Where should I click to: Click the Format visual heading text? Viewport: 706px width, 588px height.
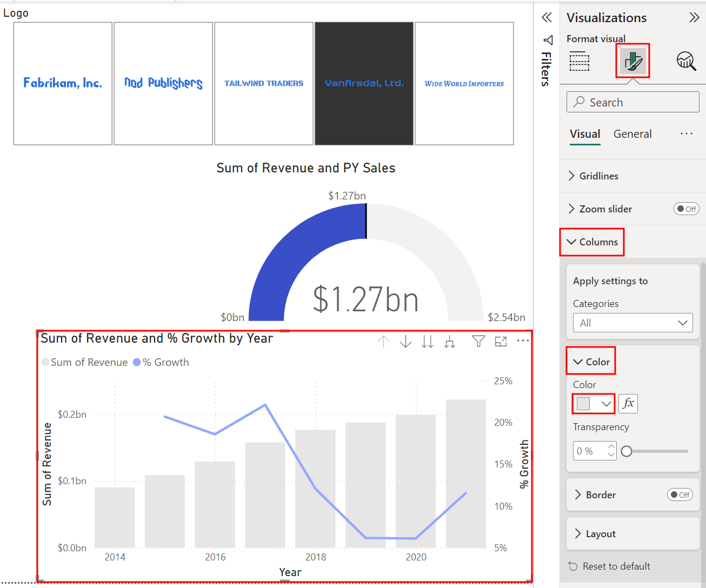[596, 38]
